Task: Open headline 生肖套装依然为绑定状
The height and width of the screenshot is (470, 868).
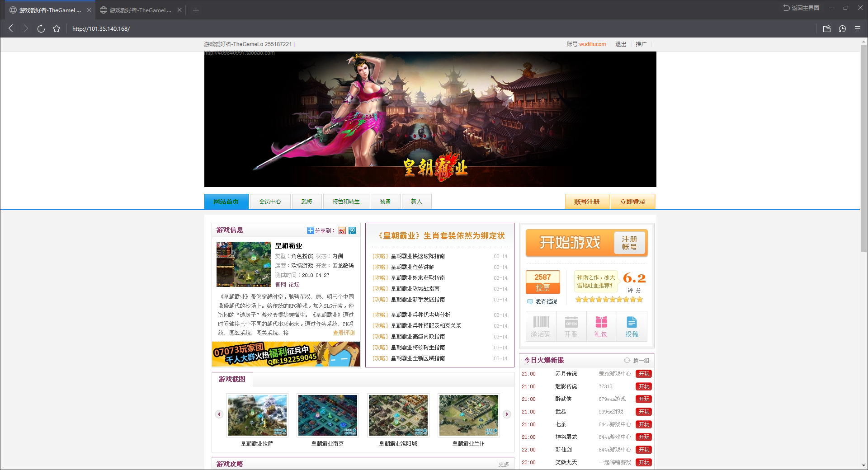Action: click(x=439, y=235)
